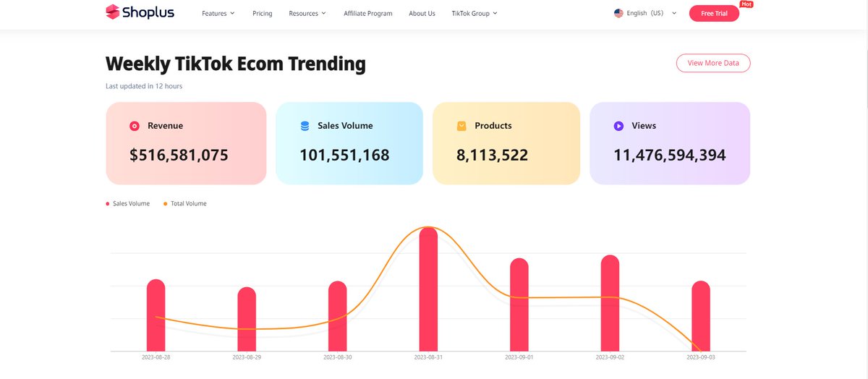Image resolution: width=868 pixels, height=379 pixels.
Task: Click the 2023-08-31 axis label
Action: [x=428, y=357]
